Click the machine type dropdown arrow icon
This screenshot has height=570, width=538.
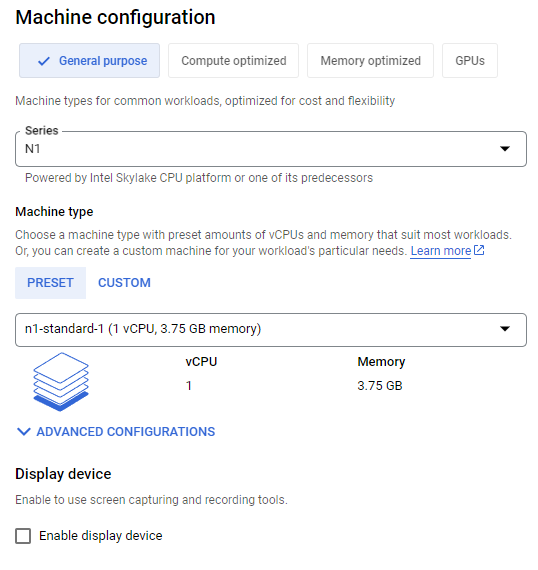coord(505,329)
